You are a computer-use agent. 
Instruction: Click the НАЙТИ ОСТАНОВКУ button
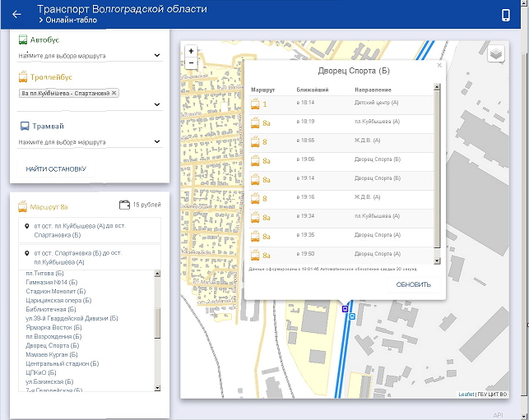coord(56,169)
